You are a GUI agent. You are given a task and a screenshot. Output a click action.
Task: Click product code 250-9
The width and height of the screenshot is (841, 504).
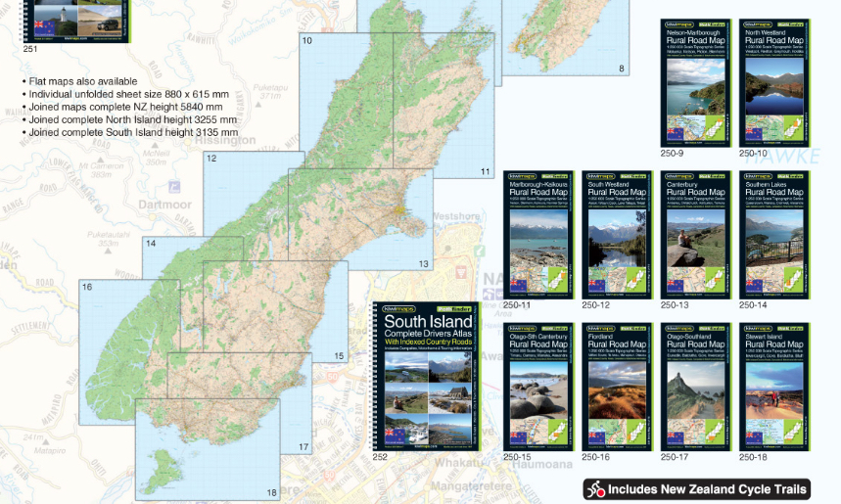[672, 154]
